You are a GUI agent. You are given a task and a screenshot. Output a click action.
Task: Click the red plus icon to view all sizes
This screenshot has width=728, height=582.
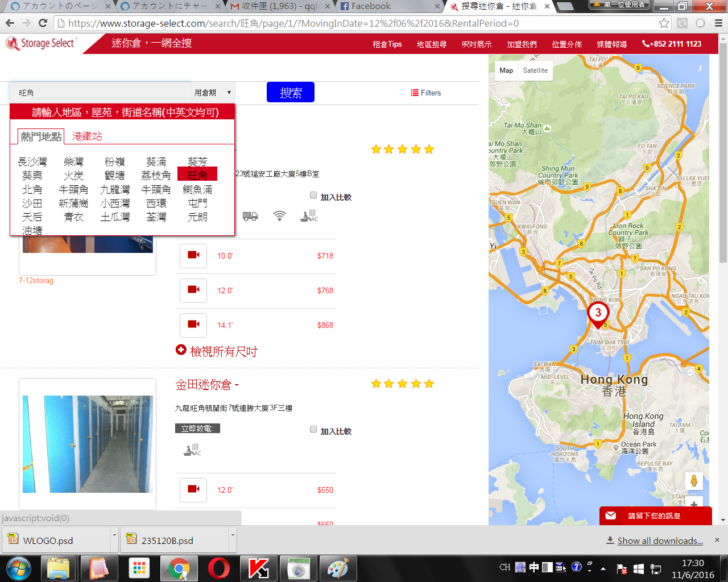point(181,350)
